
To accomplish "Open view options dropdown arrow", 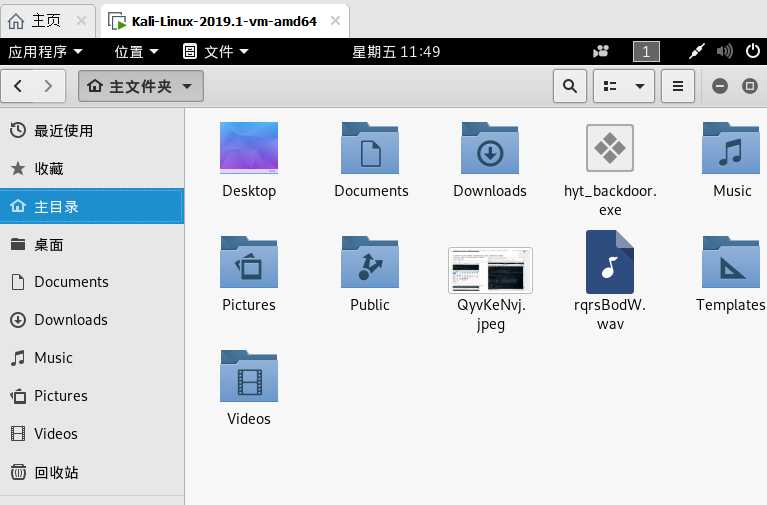I will click(x=640, y=86).
